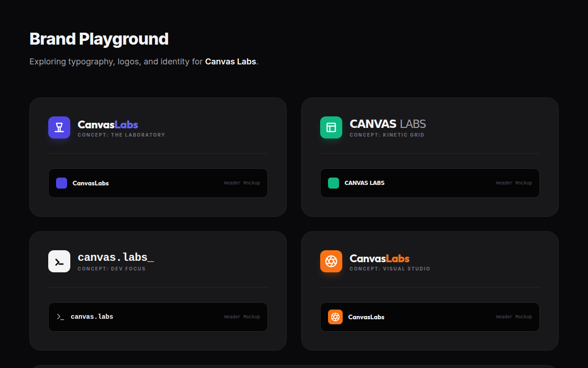
Task: Click the Concept: Dev Focus label
Action: (112, 269)
